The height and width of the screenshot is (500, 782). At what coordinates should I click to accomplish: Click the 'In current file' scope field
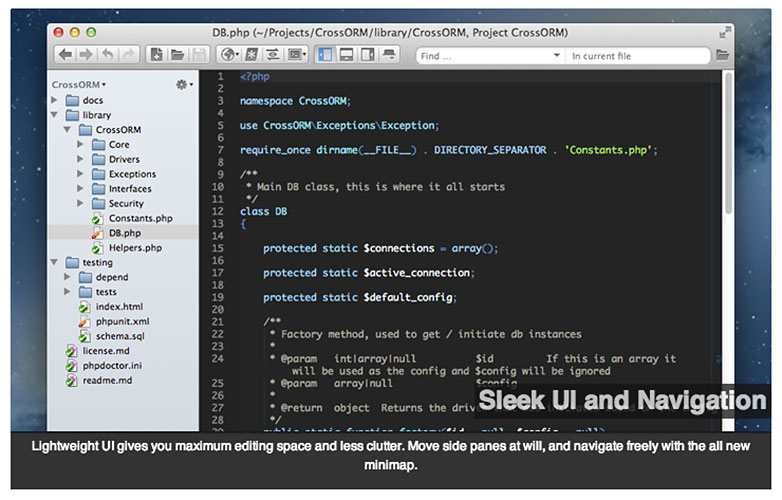[638, 56]
